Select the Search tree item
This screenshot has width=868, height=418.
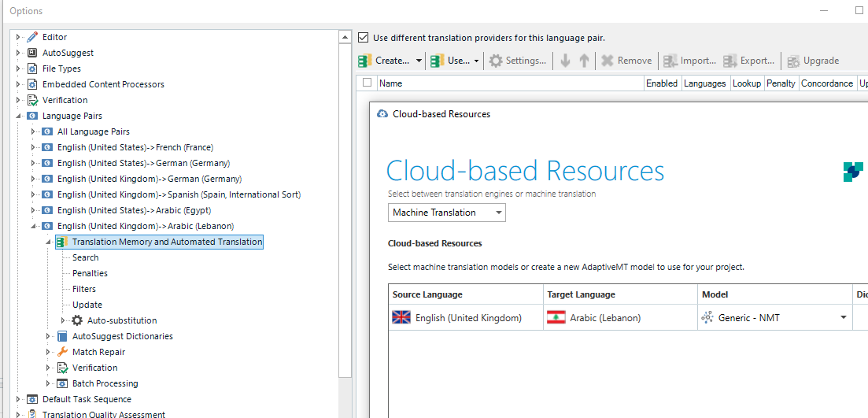tap(85, 257)
